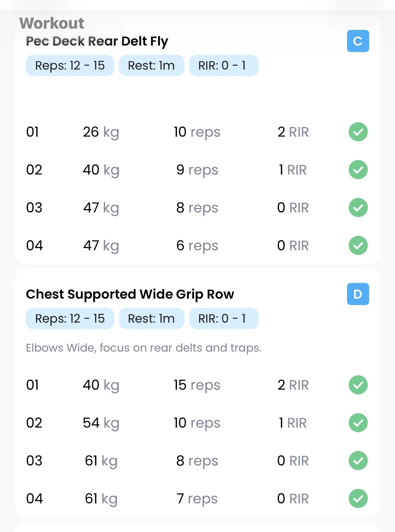Toggle Wide Grip Row set 03 checkmark
This screenshot has height=532, width=395.
coord(358,461)
